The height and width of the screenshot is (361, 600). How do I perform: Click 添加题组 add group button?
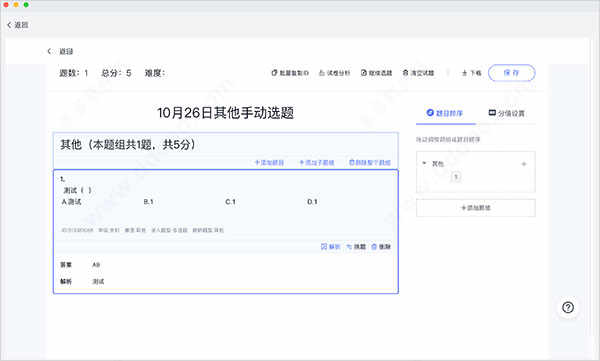point(476,208)
